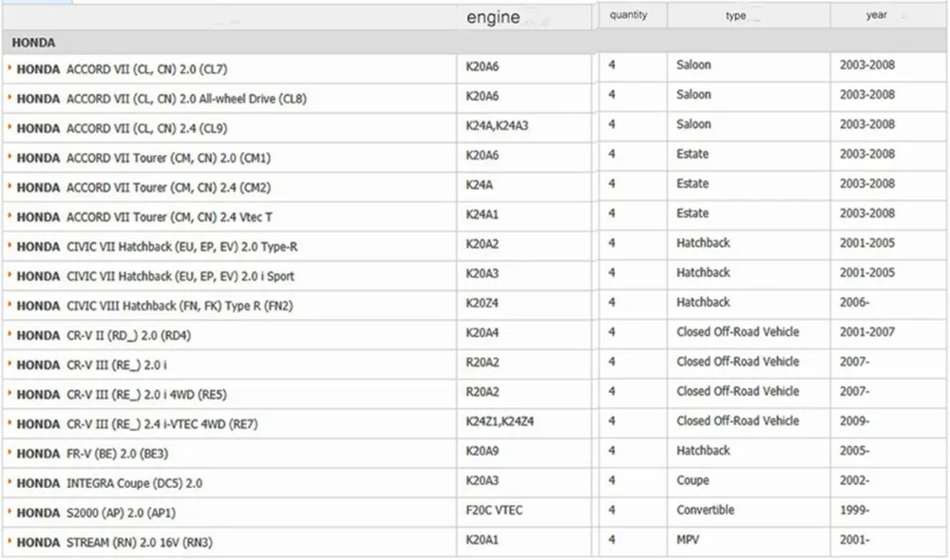Open ACCORD VII (CL, CN) 2.4 (CL9)

coord(146,128)
